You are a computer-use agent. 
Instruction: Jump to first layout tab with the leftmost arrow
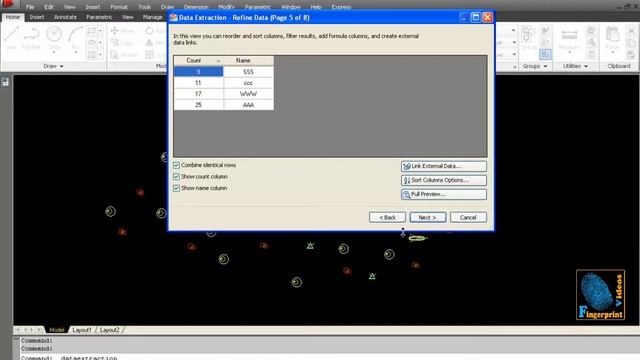pyautogui.click(x=17, y=329)
